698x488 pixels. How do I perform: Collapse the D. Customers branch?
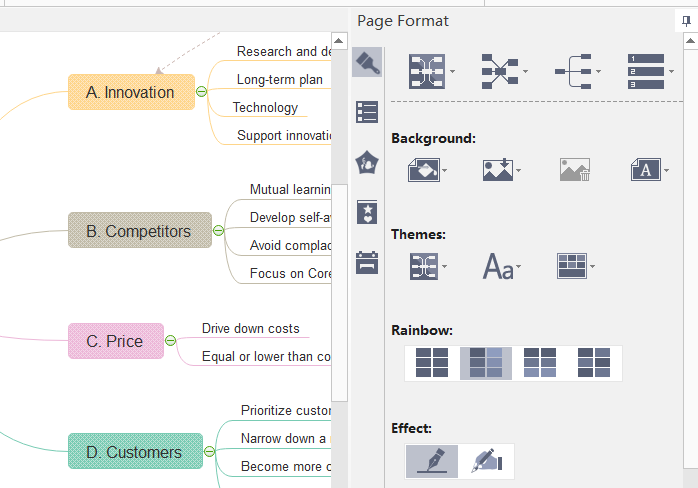point(210,452)
